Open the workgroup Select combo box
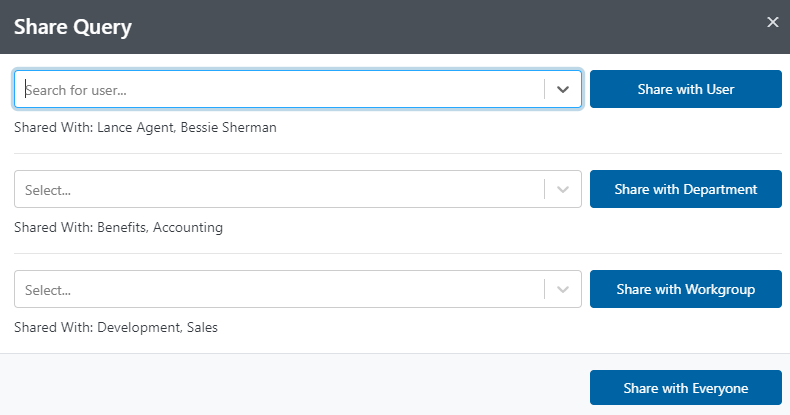The height and width of the screenshot is (415, 790). point(280,290)
